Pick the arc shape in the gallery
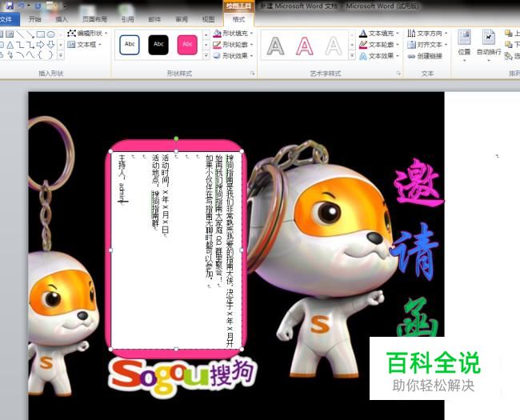This screenshot has height=420, width=520. pyautogui.click(x=20, y=54)
